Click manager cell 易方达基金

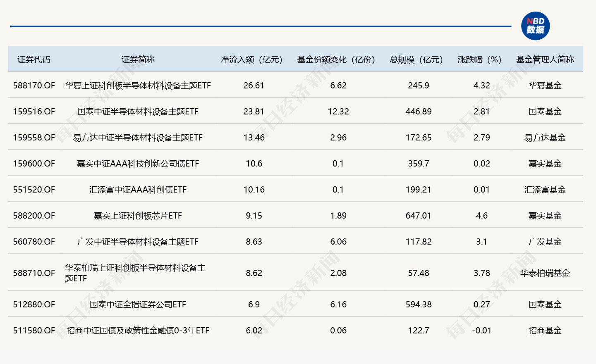tap(545, 138)
